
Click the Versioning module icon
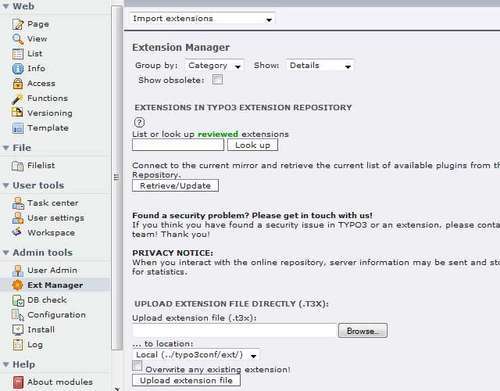18,113
